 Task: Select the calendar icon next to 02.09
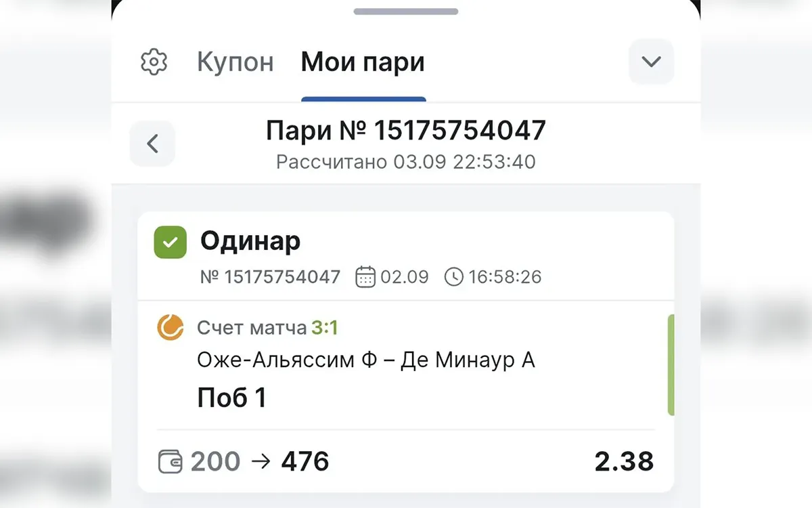tap(366, 276)
